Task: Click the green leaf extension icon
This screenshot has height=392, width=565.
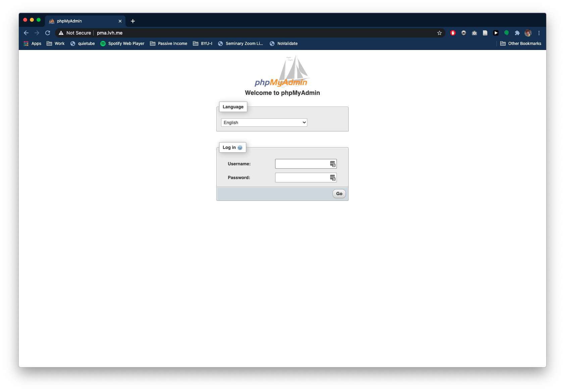Action: click(x=507, y=33)
